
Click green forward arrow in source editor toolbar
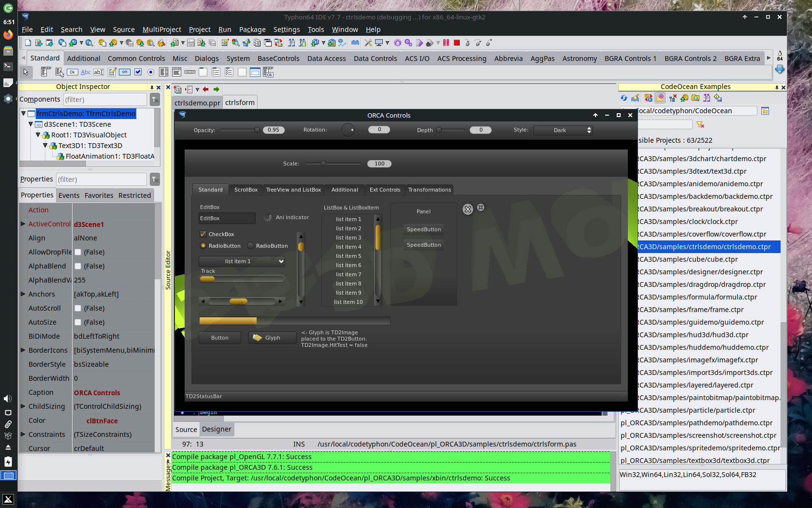tap(217, 90)
